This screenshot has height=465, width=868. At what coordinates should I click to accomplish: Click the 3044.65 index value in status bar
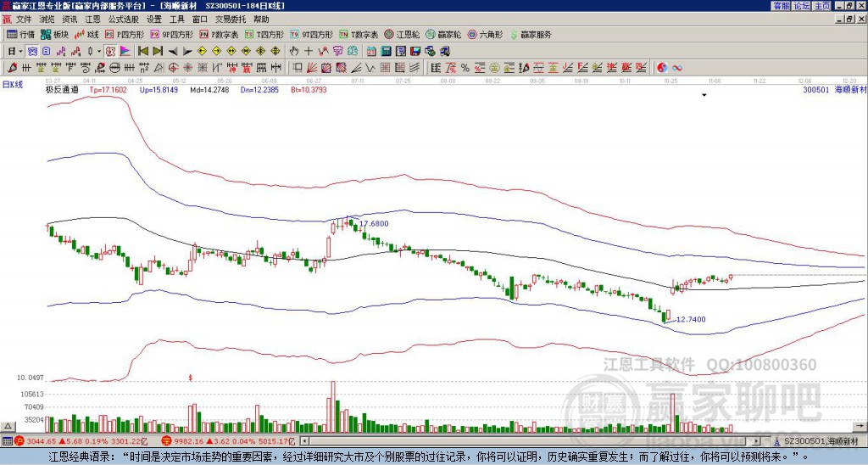click(42, 441)
